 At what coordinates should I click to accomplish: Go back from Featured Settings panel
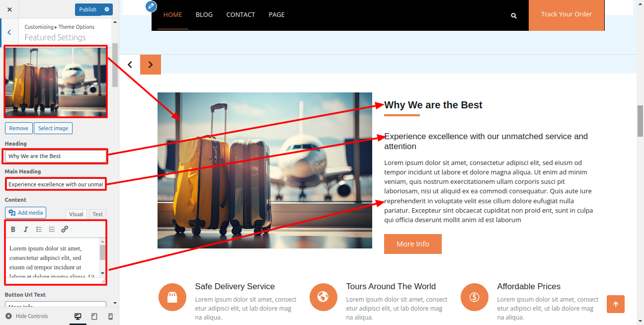[x=9, y=32]
